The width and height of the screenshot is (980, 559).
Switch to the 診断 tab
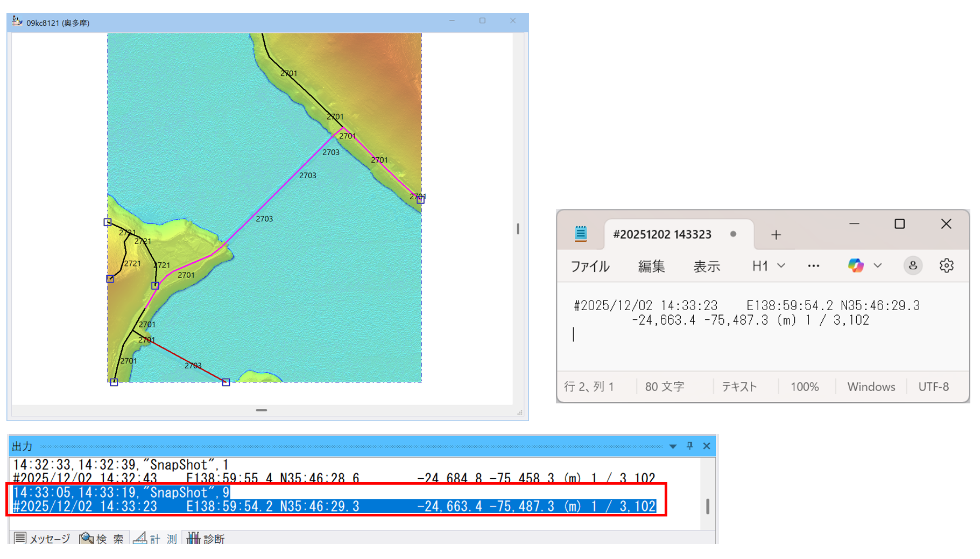pos(206,539)
